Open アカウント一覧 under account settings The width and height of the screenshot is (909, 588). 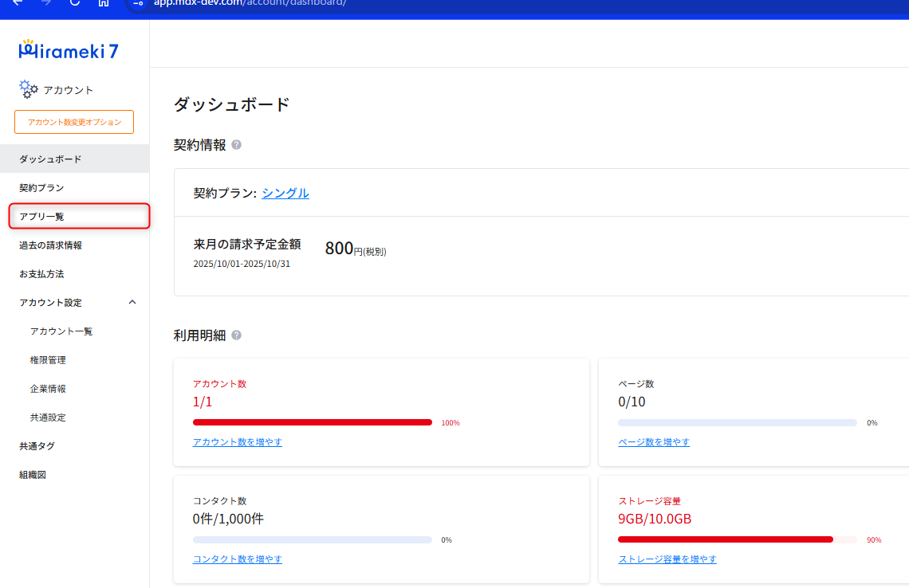tap(61, 331)
